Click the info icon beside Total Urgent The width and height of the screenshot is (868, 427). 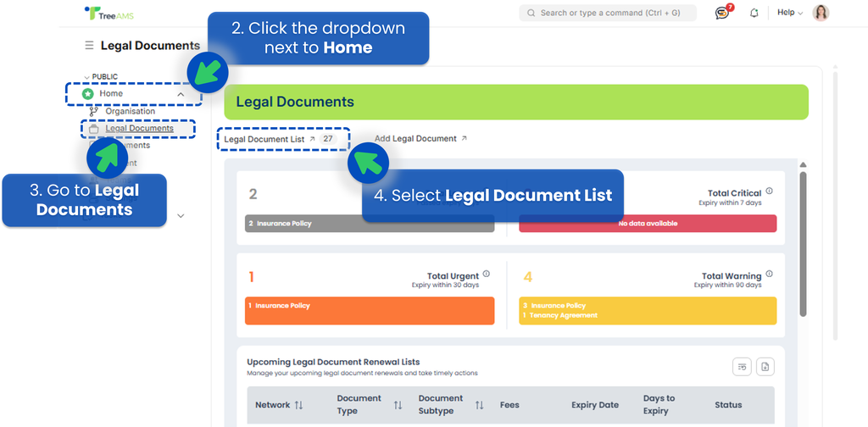(487, 274)
